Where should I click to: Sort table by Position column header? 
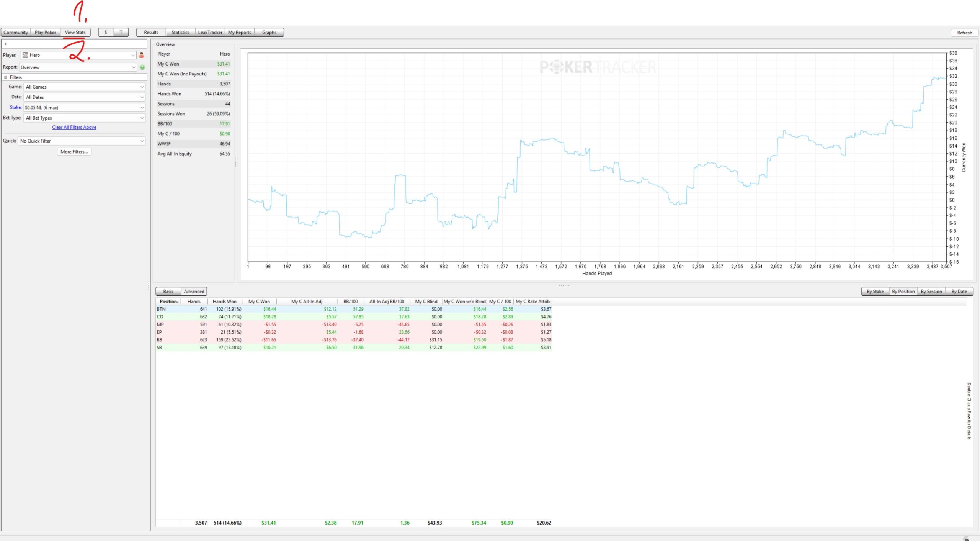coord(169,302)
